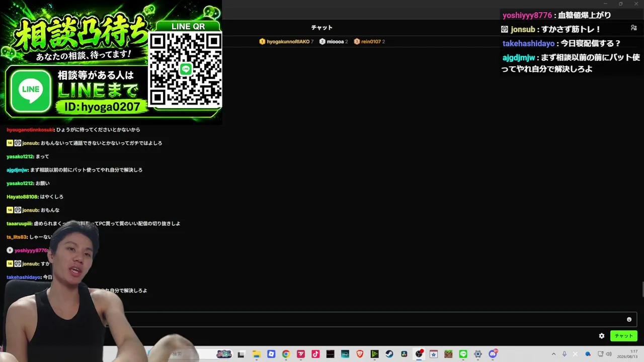This screenshot has height=362, width=644.
Task: Open Task View in the taskbar
Action: 241,354
